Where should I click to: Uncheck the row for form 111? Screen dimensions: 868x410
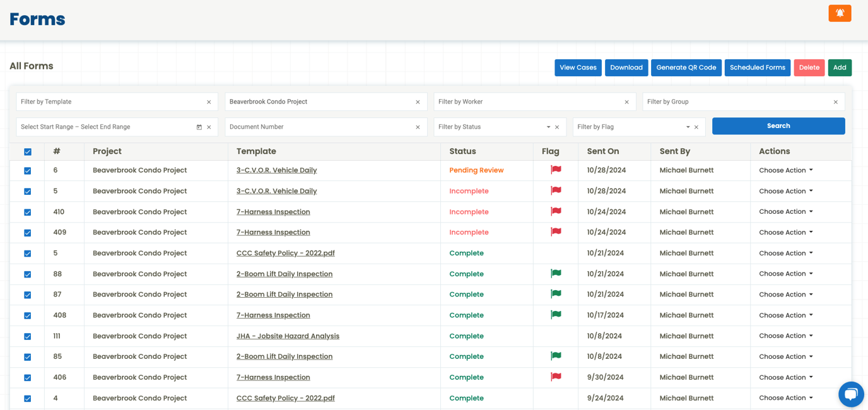point(28,337)
